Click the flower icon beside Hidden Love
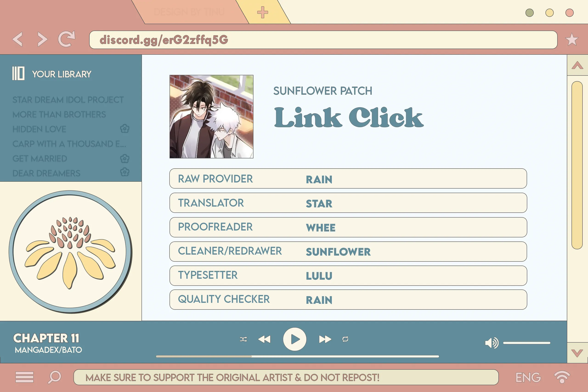The image size is (588, 392). 125,129
